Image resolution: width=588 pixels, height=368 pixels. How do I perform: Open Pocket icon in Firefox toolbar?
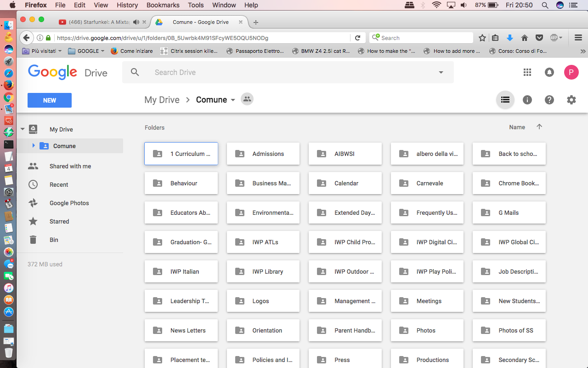point(540,38)
